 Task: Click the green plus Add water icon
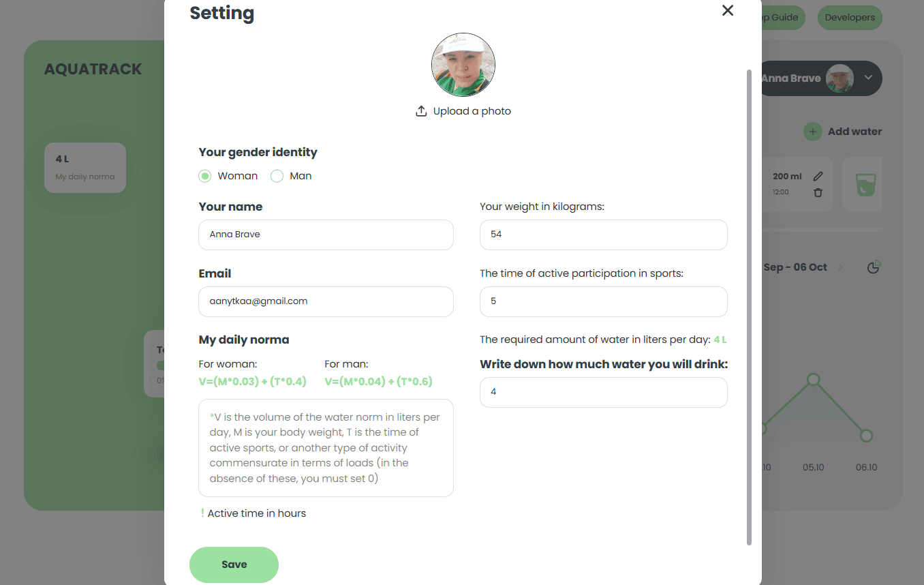coord(812,132)
